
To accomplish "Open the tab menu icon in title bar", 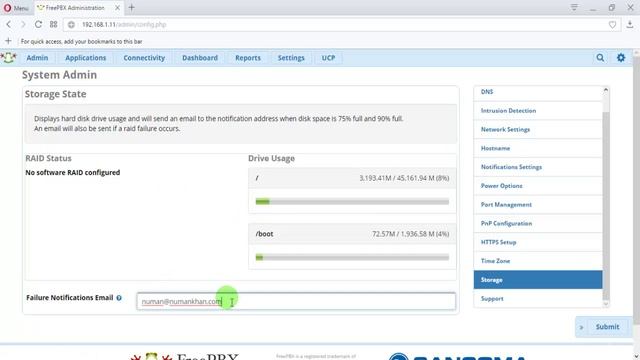I will (x=574, y=7).
